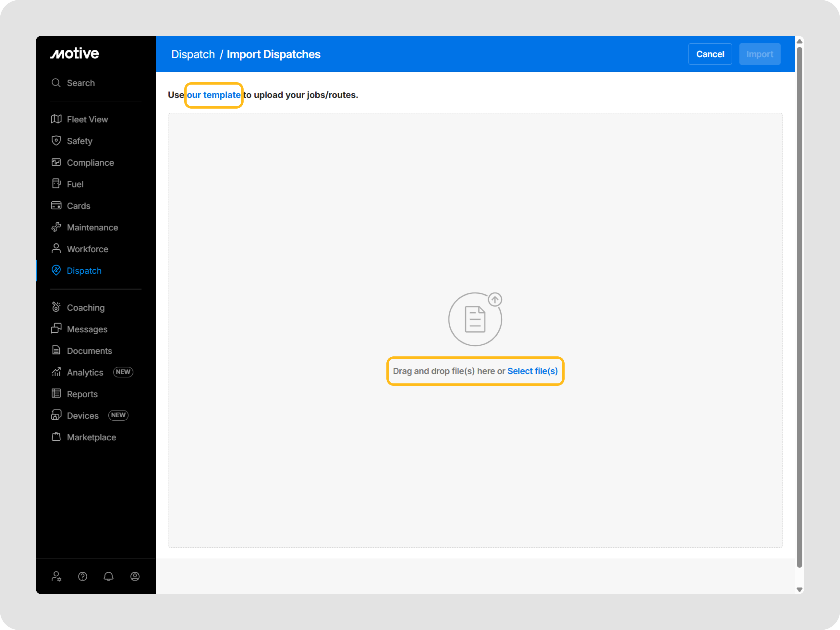Open the Messages section
The height and width of the screenshot is (630, 840).
tap(87, 329)
